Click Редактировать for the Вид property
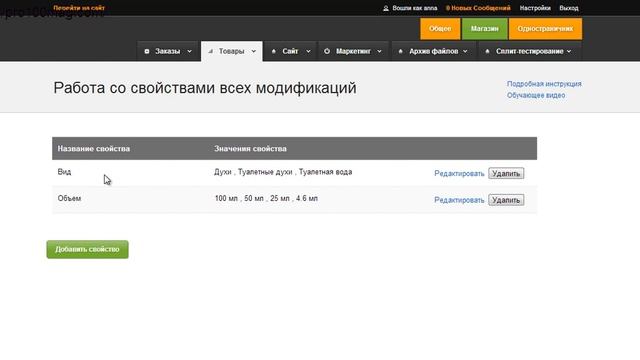 pos(459,173)
